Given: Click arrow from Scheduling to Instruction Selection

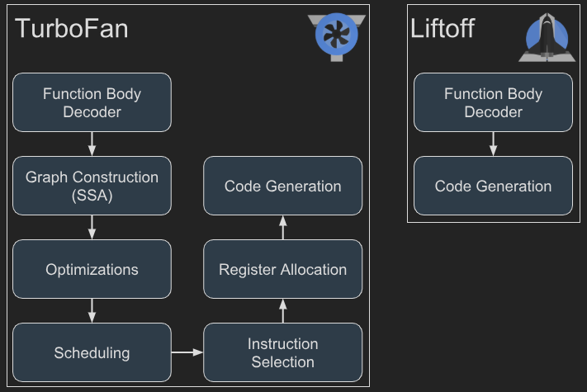Looking at the screenshot, I should pyautogui.click(x=187, y=352).
